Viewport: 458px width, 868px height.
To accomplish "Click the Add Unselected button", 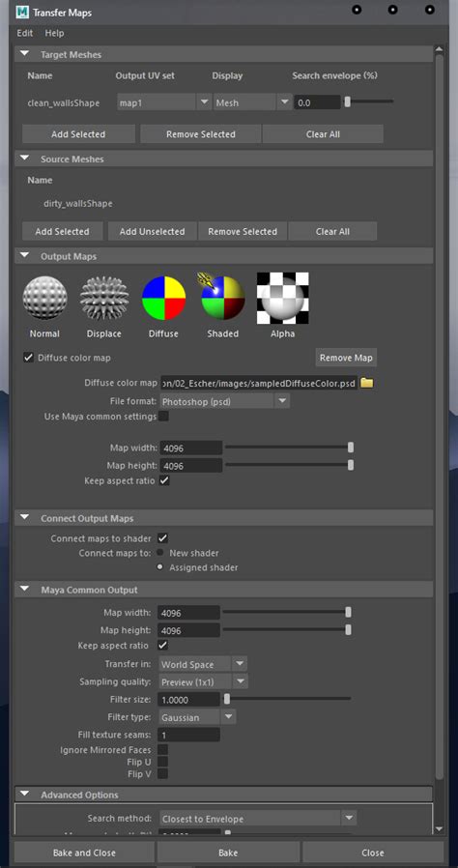I will click(x=152, y=231).
